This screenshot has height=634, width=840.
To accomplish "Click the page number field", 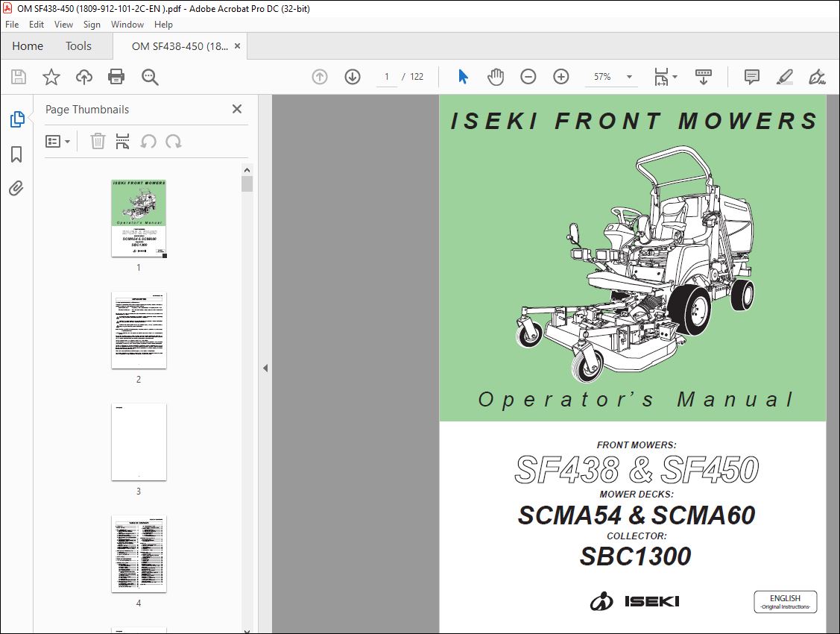I will click(x=387, y=77).
